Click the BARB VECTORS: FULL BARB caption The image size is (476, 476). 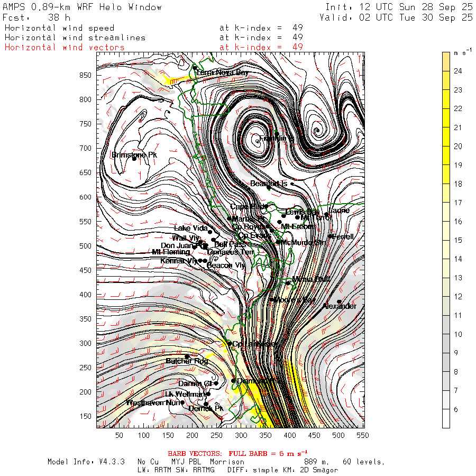(x=237, y=454)
